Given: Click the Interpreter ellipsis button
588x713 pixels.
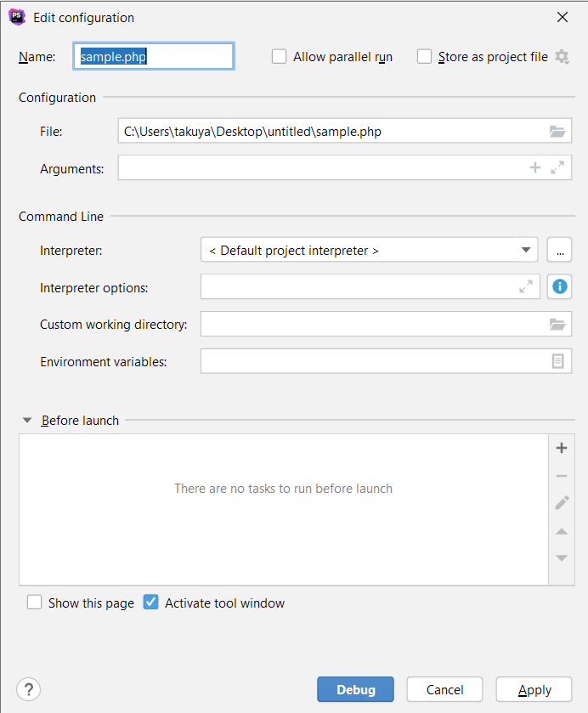Looking at the screenshot, I should [559, 250].
